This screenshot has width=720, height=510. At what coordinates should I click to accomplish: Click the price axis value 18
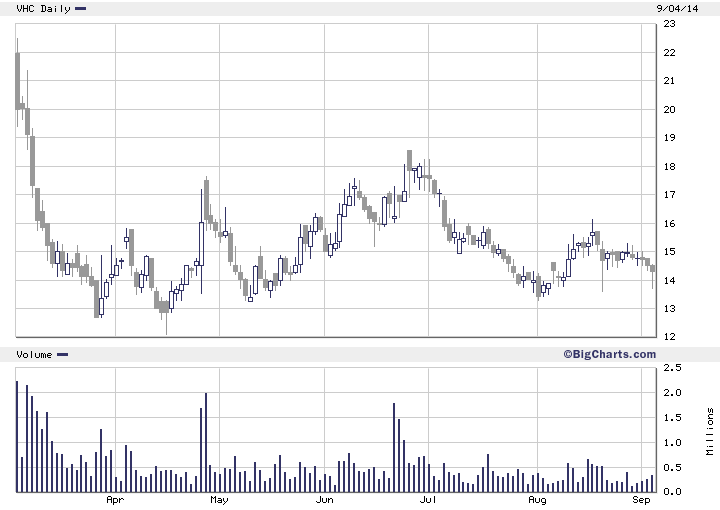tap(669, 167)
